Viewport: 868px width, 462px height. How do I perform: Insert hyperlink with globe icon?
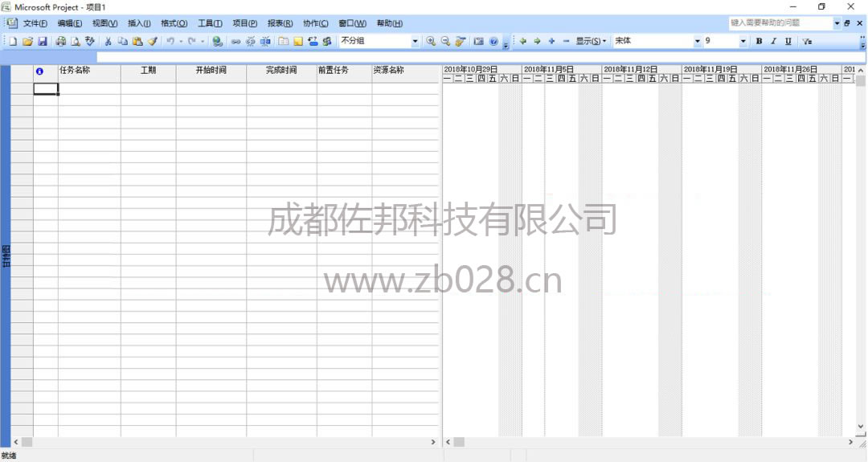click(x=218, y=42)
